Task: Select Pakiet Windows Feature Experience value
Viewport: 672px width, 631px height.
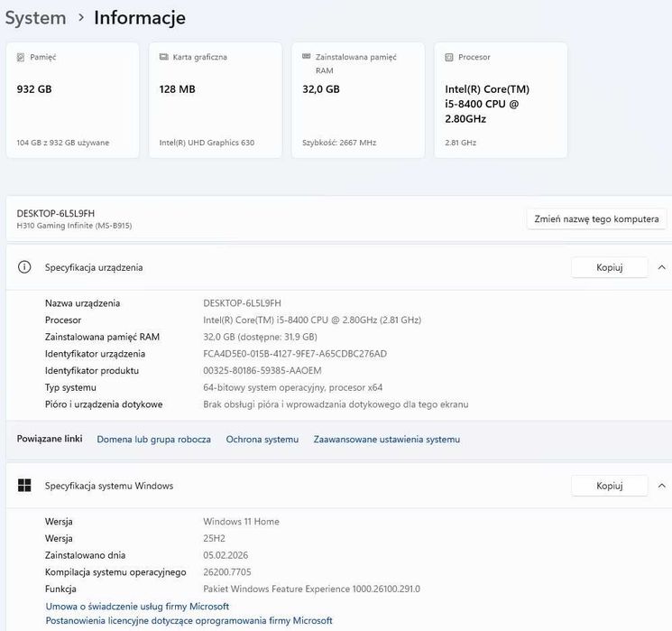Action: tap(311, 589)
